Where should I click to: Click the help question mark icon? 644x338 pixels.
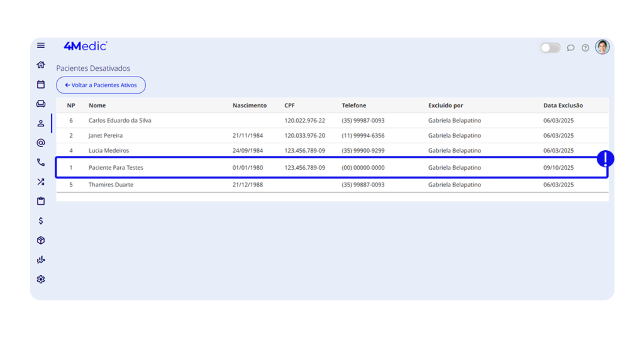586,48
